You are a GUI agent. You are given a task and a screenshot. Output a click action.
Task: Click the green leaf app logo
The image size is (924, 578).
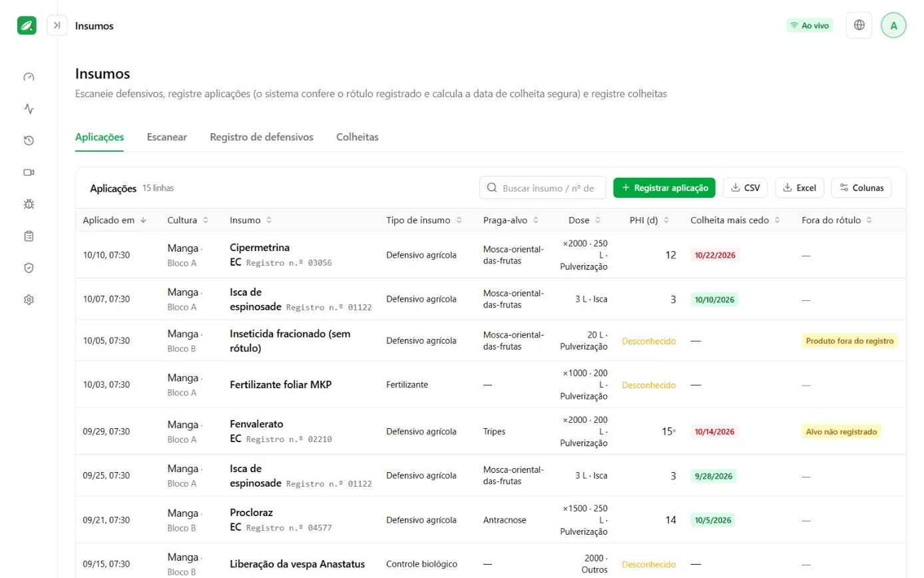pos(27,25)
